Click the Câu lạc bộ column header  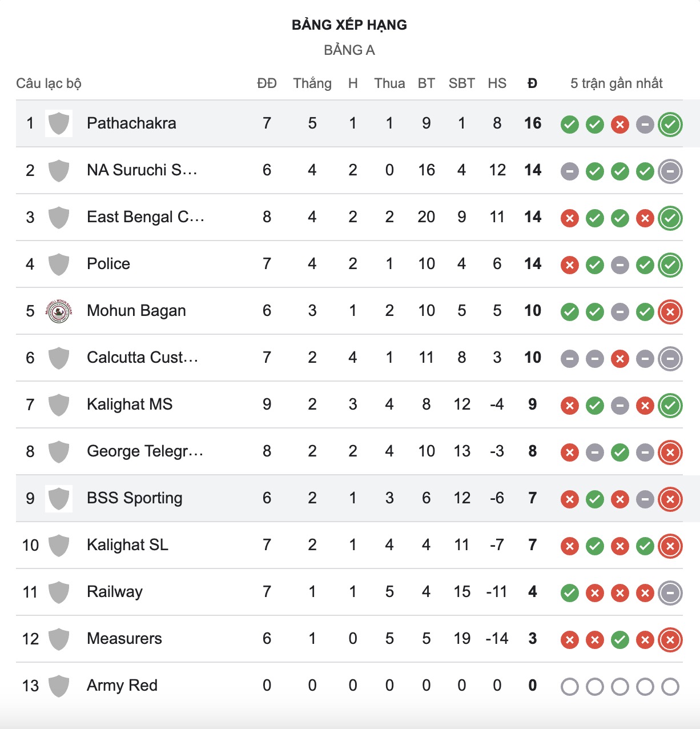click(x=49, y=83)
